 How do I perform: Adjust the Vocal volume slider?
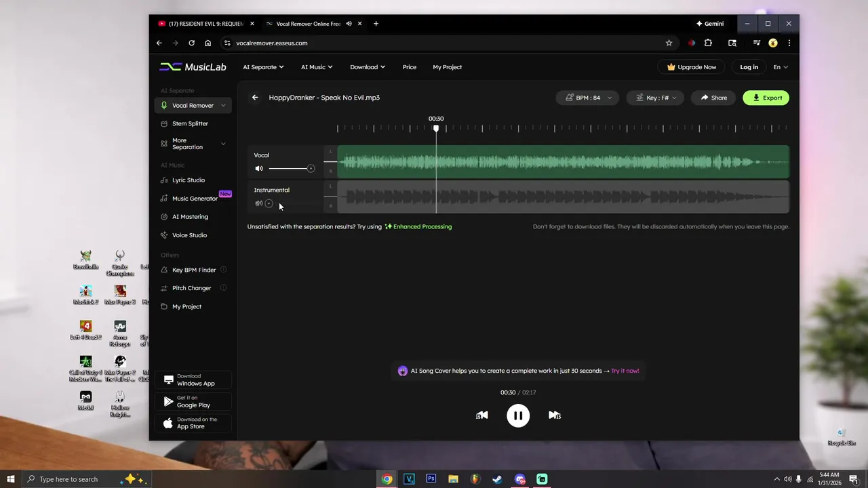point(292,169)
